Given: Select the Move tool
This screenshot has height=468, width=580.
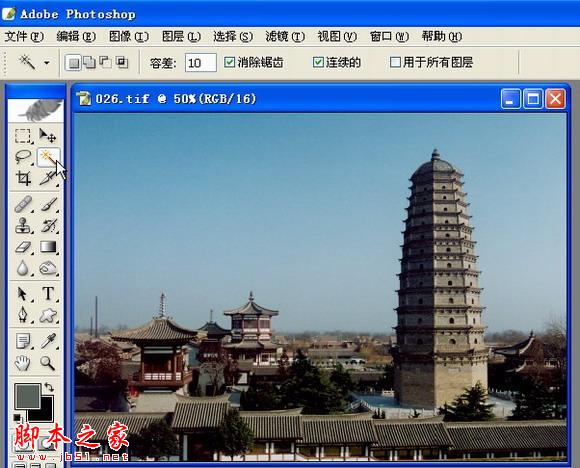Looking at the screenshot, I should click(48, 136).
